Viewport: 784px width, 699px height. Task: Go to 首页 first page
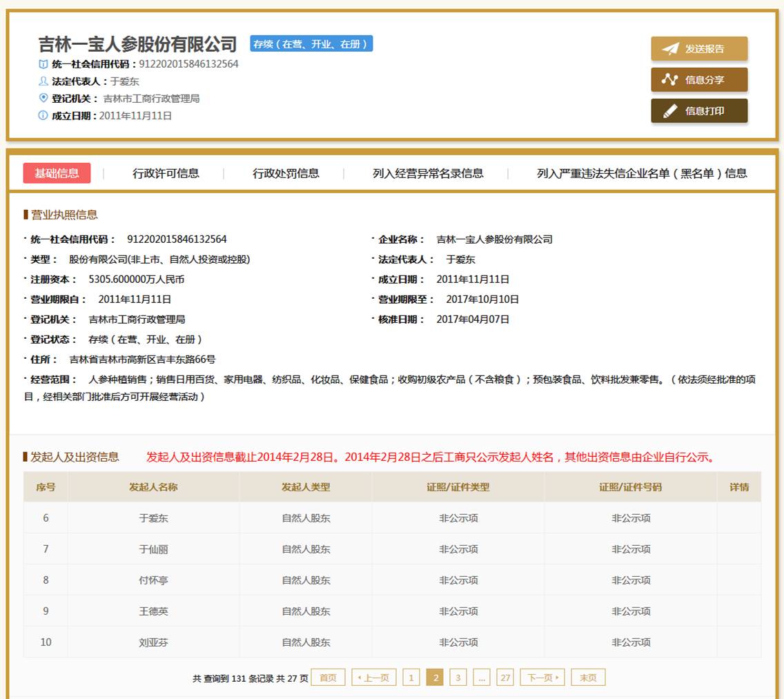[328, 678]
